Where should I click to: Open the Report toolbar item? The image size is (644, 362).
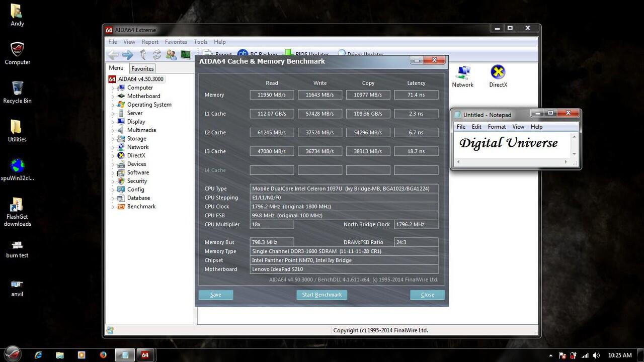pyautogui.click(x=218, y=54)
